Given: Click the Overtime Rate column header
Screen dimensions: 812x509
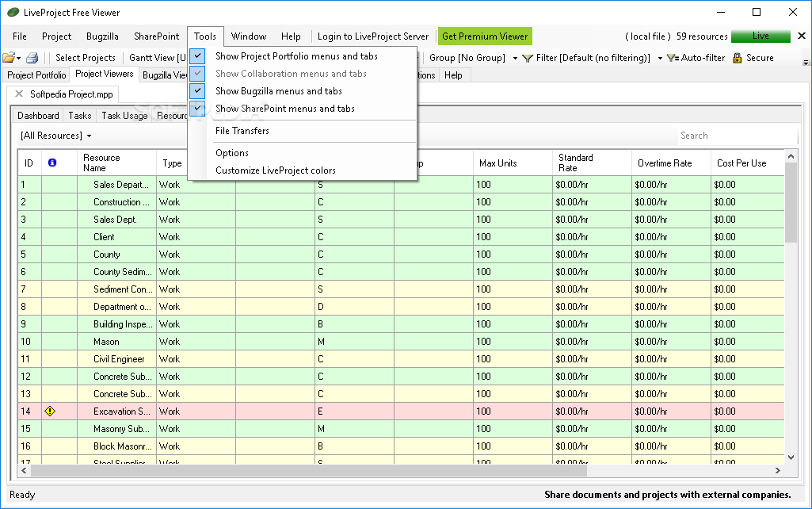Looking at the screenshot, I should pyautogui.click(x=671, y=163).
